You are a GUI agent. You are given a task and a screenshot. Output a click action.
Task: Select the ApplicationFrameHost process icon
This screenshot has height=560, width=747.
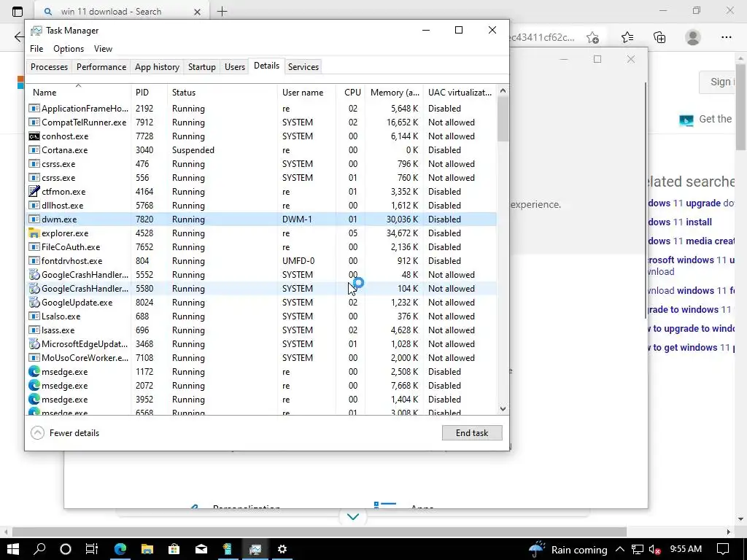coord(34,109)
